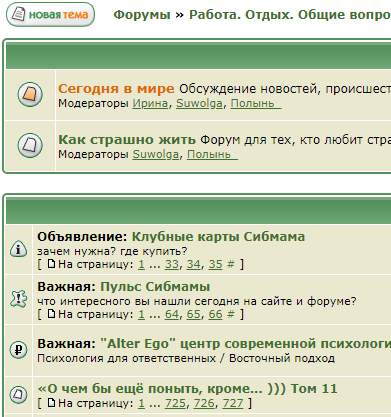Open the Клубные карты Сибмама announcement
391x417 pixels.
(x=218, y=236)
